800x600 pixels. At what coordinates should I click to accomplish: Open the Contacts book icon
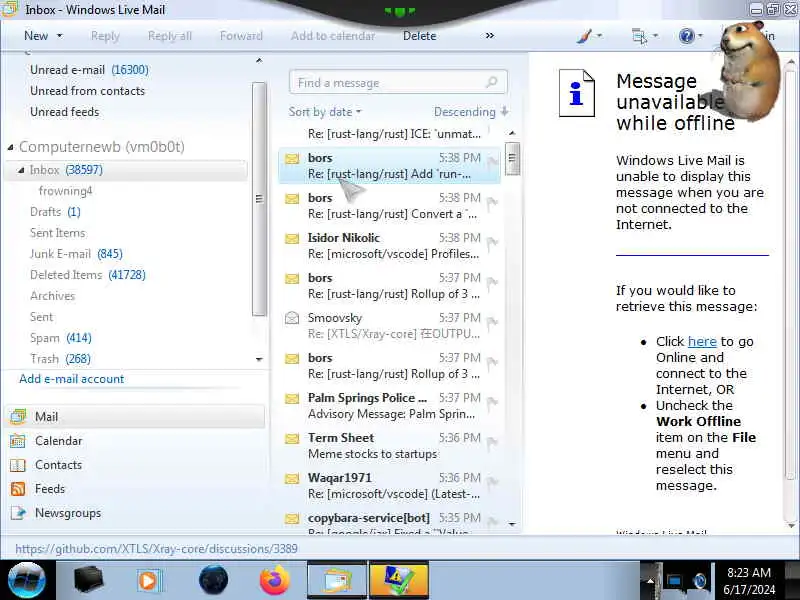click(x=18, y=465)
